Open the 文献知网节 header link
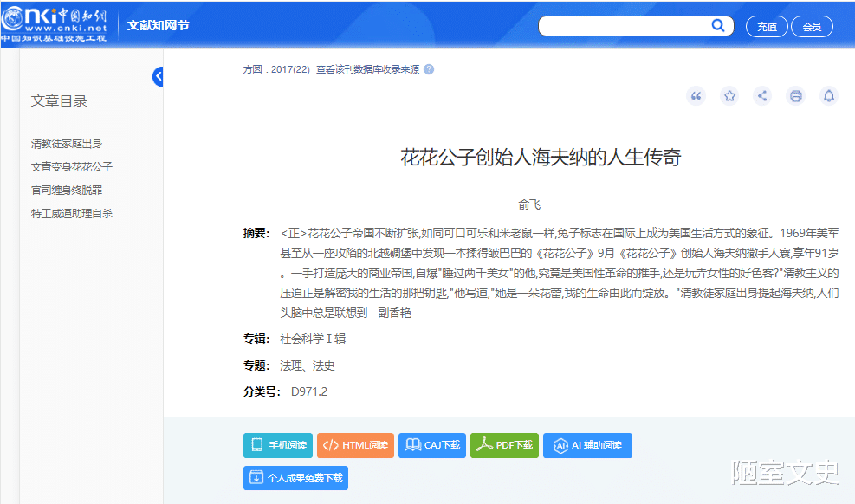This screenshot has width=855, height=504. click(x=159, y=25)
